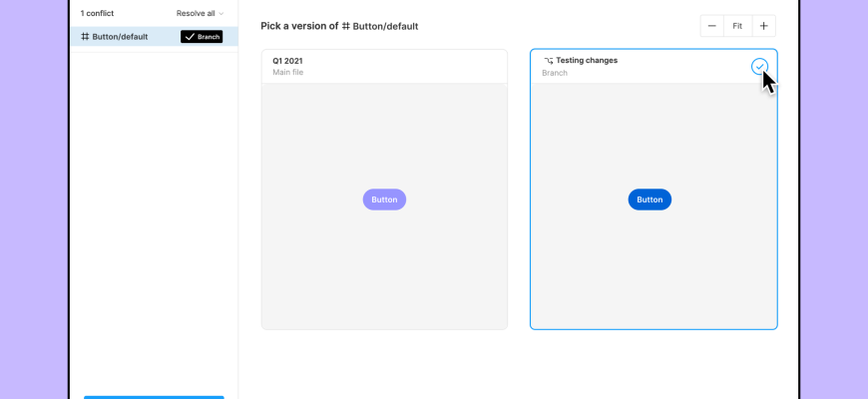Click the purple Button in main file preview

click(x=384, y=199)
